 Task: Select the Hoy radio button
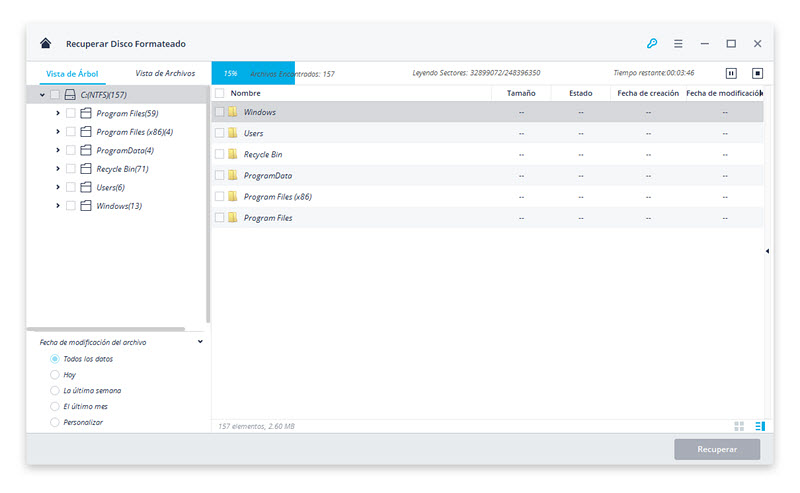pos(55,375)
